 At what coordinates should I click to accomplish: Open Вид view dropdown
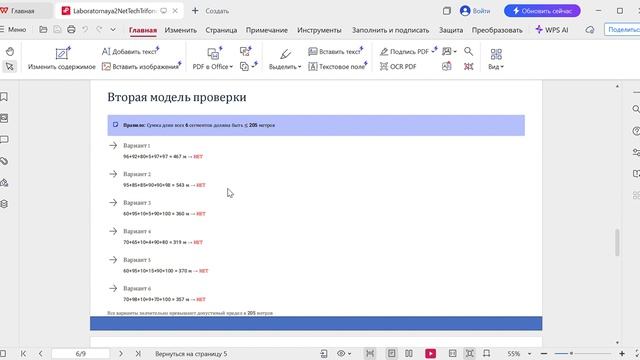click(x=496, y=59)
